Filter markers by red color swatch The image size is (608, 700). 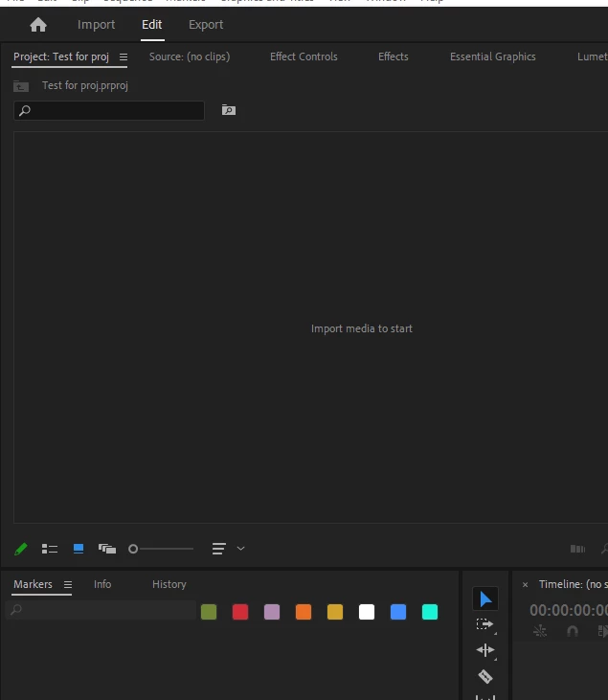(240, 612)
